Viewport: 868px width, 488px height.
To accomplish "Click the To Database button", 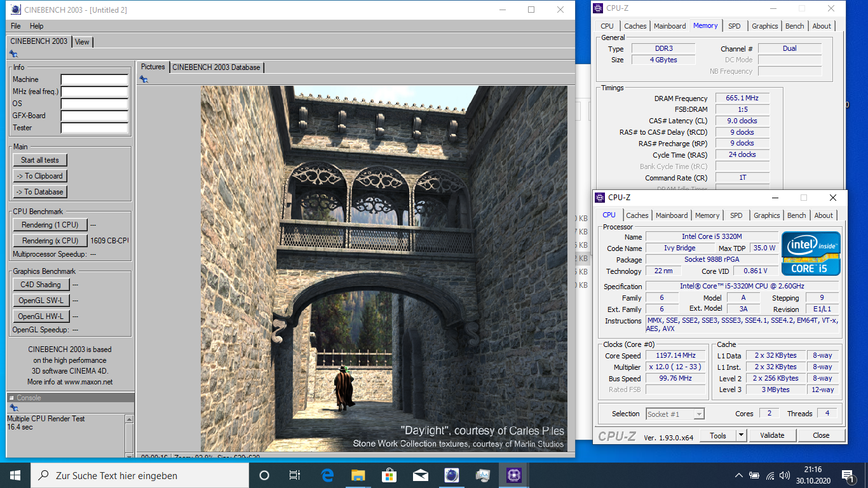I will pyautogui.click(x=40, y=192).
